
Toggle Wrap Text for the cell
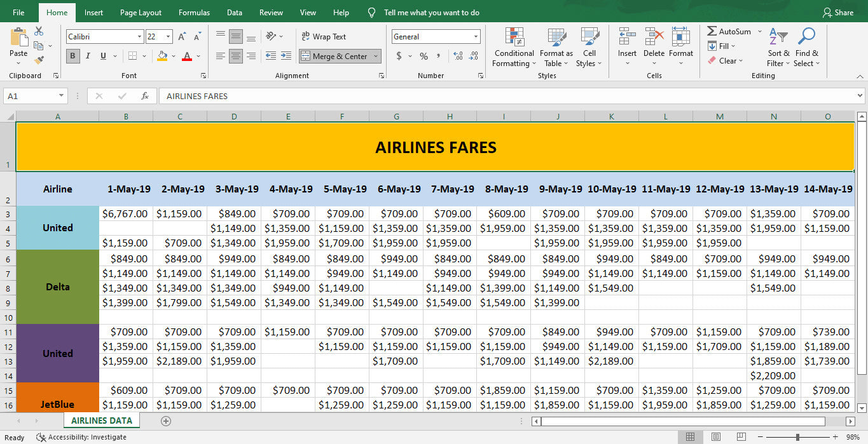(324, 37)
